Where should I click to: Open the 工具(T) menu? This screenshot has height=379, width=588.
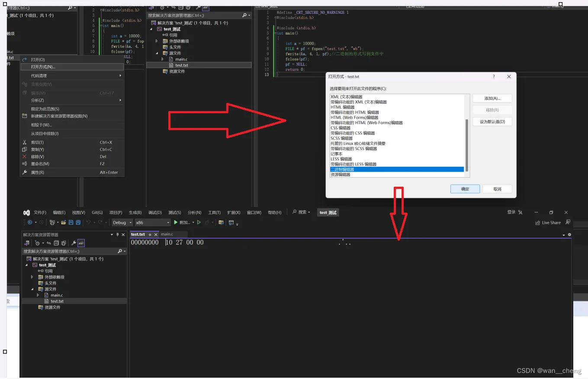coord(214,213)
